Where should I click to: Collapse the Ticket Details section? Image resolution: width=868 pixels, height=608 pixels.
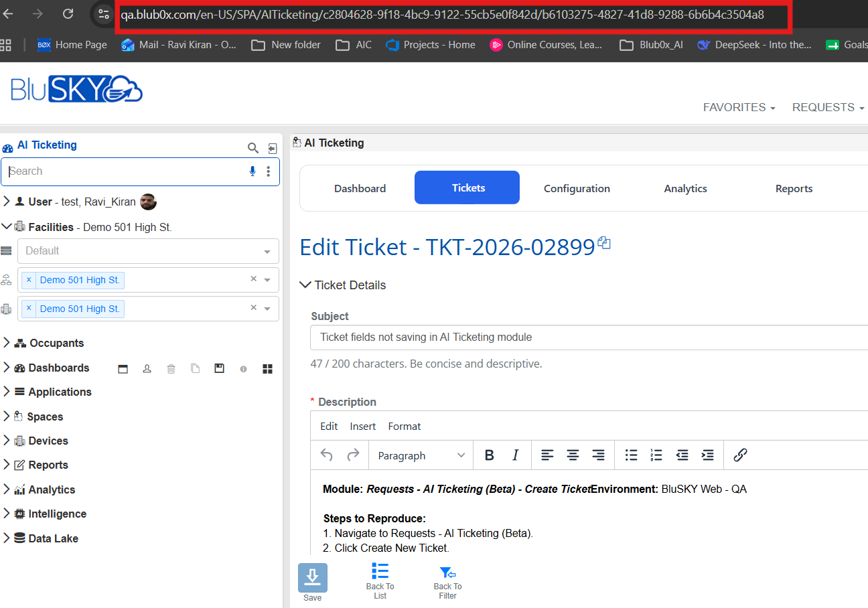pyautogui.click(x=305, y=285)
